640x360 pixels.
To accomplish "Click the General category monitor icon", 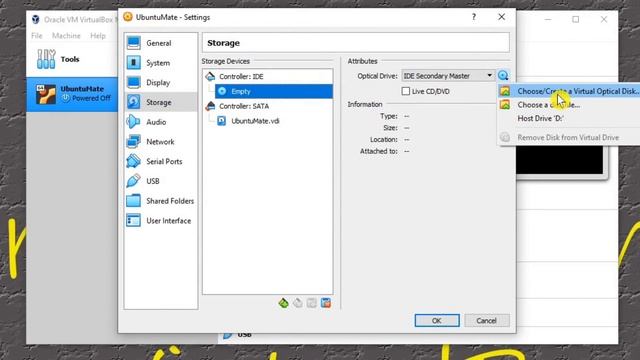I will [133, 43].
